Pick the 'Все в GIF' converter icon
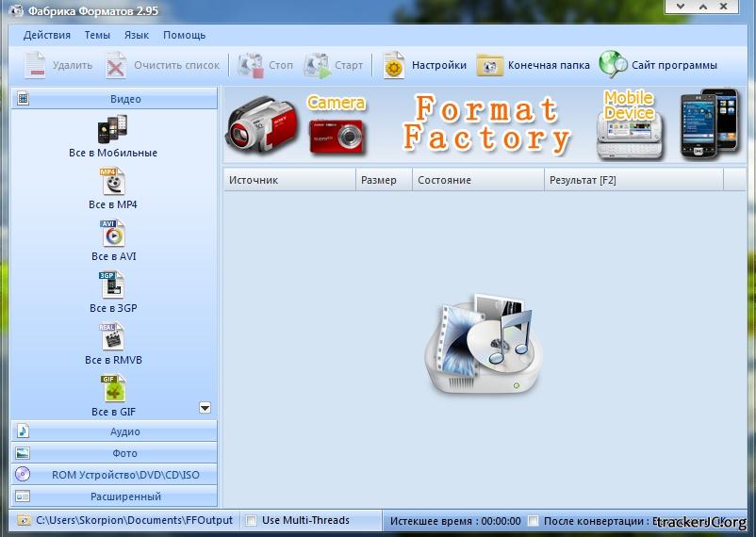The width and height of the screenshot is (756, 537). [112, 389]
